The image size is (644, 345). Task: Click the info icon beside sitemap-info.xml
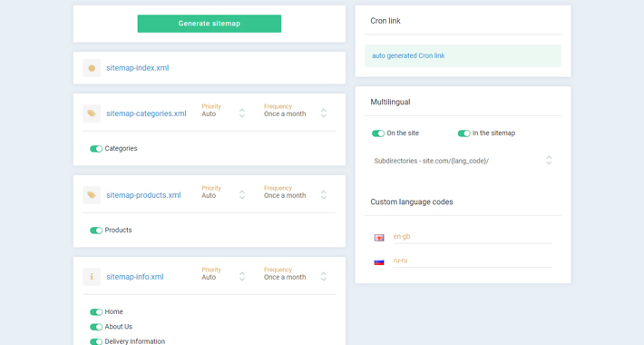pyautogui.click(x=92, y=277)
